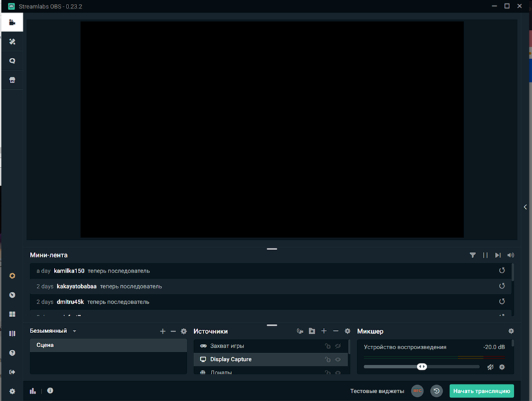Toggle mute on Устройство воспроизведения

490,366
